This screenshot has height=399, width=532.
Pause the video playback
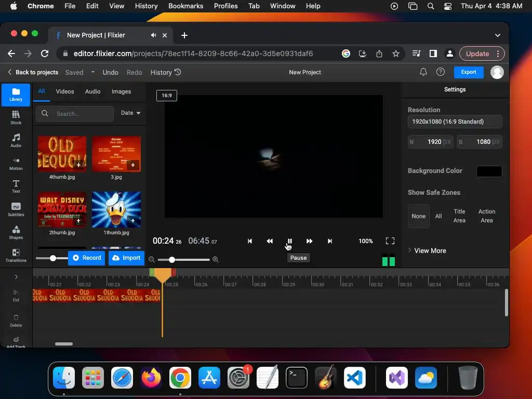pyautogui.click(x=289, y=241)
